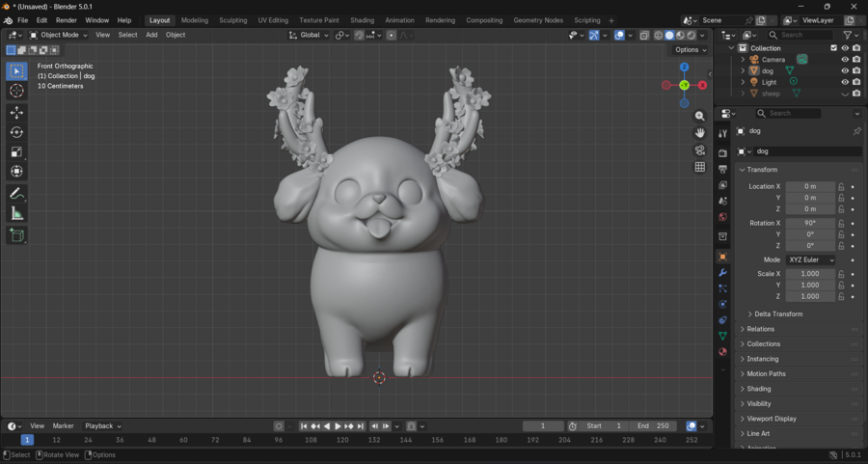Select the Scale tool
This screenshot has width=868, height=464.
pos(16,151)
